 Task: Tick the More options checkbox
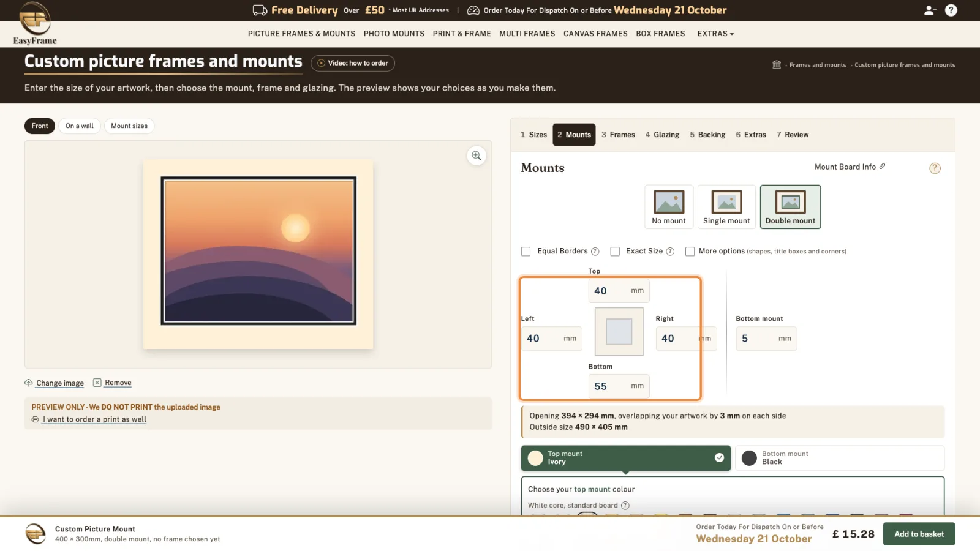click(x=690, y=252)
